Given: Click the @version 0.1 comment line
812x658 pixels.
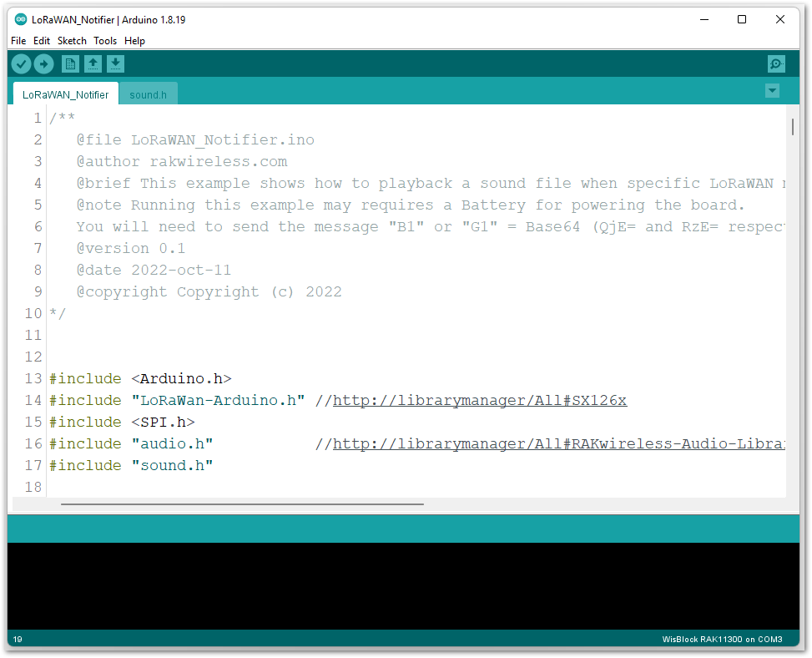Looking at the screenshot, I should [x=130, y=249].
